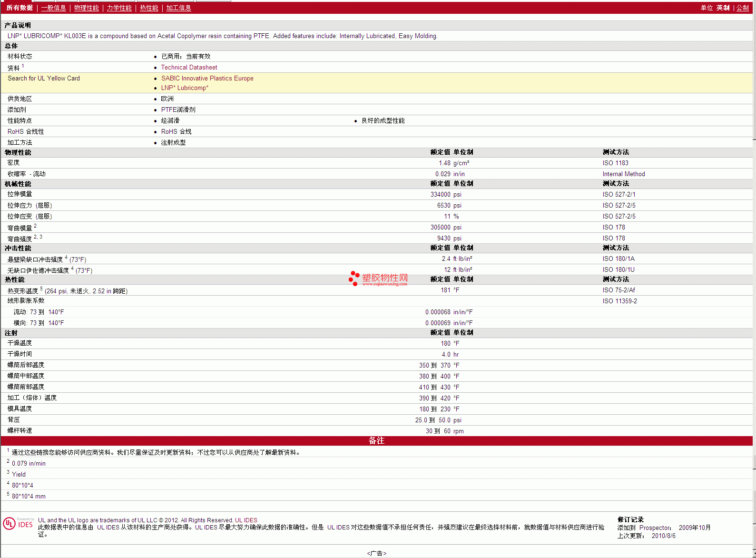Click the ISO 75-2/Af test method
Image resolution: width=756 pixels, height=558 pixels.
point(619,290)
